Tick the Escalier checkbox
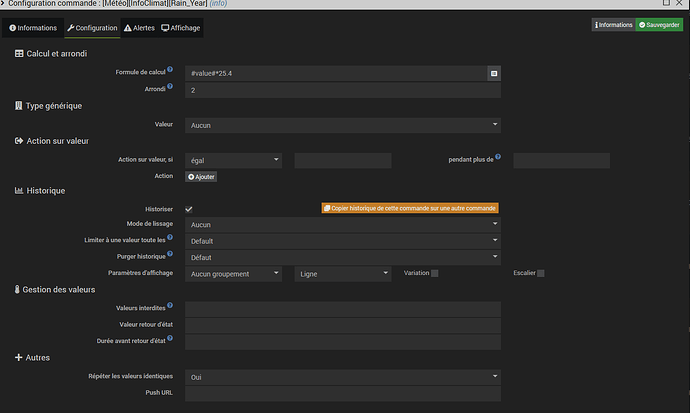690x413 pixels. coord(541,273)
